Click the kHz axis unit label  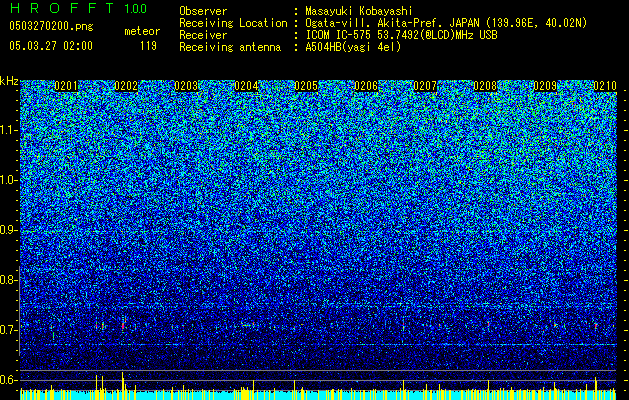9,81
